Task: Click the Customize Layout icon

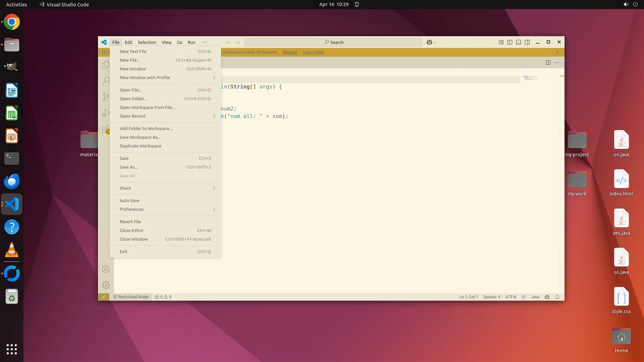Action: (501, 42)
